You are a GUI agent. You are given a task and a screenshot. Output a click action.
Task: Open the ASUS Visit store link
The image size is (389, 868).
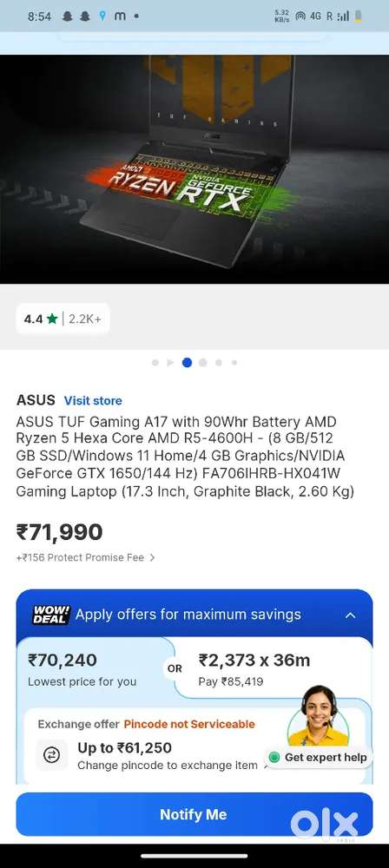[x=93, y=401]
